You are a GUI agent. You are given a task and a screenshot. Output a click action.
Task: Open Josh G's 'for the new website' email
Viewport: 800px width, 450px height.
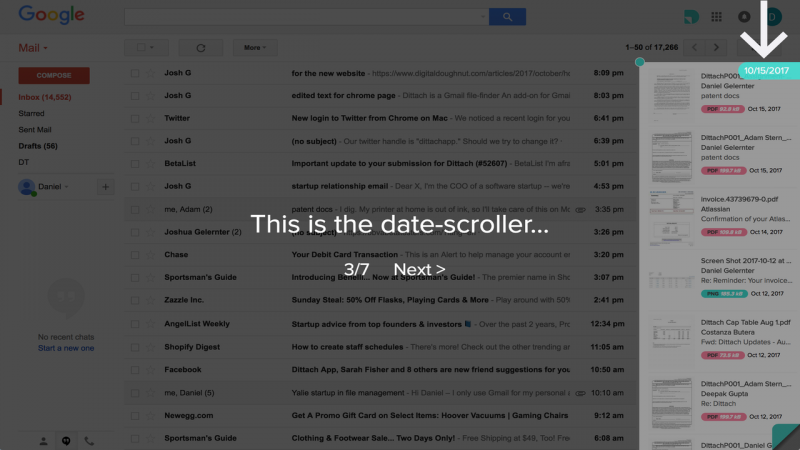click(381, 73)
